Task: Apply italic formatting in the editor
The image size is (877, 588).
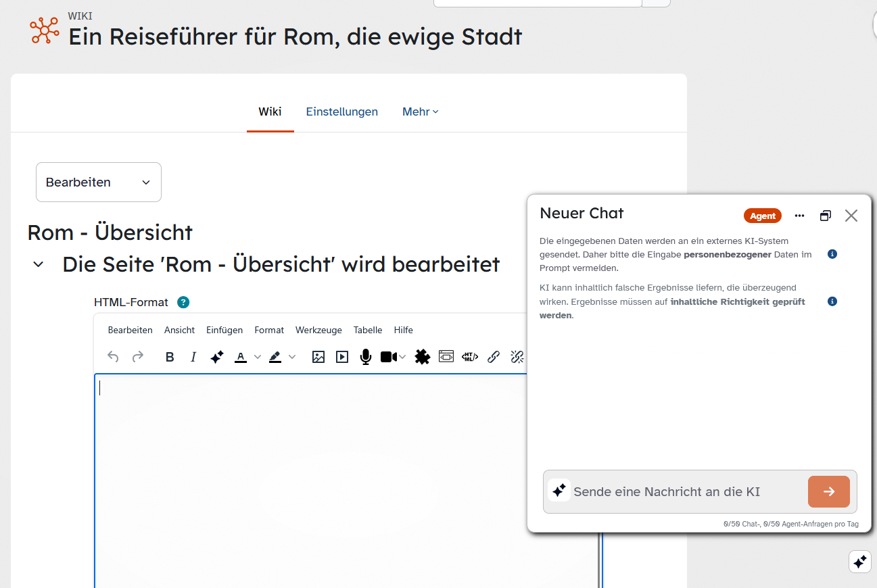Action: [x=193, y=357]
